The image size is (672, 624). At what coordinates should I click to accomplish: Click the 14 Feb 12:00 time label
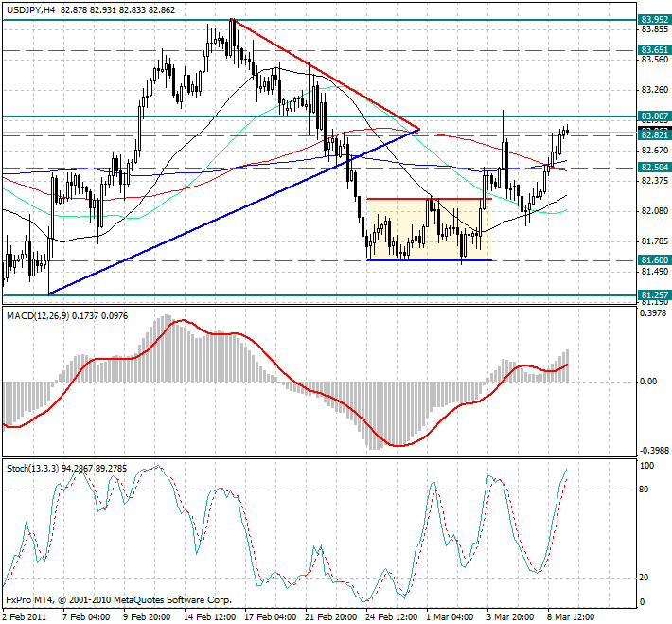point(209,617)
